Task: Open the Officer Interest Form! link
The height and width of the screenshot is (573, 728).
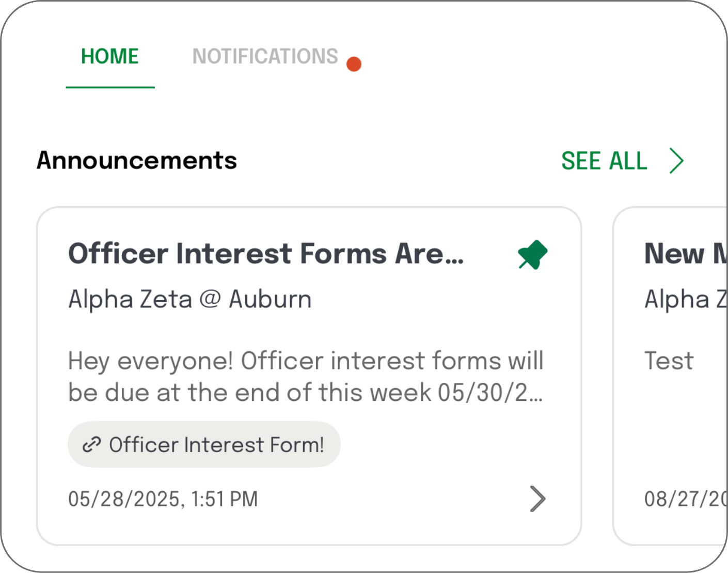Action: coord(216,445)
